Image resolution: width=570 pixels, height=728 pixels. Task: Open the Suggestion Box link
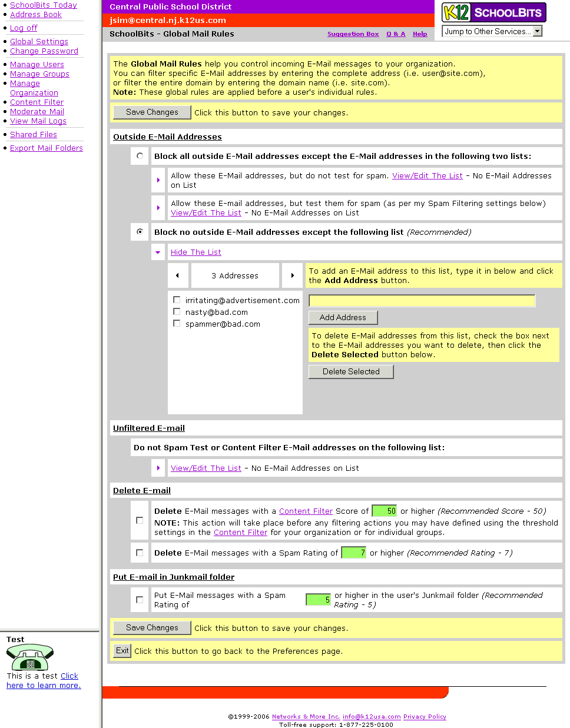tap(353, 34)
